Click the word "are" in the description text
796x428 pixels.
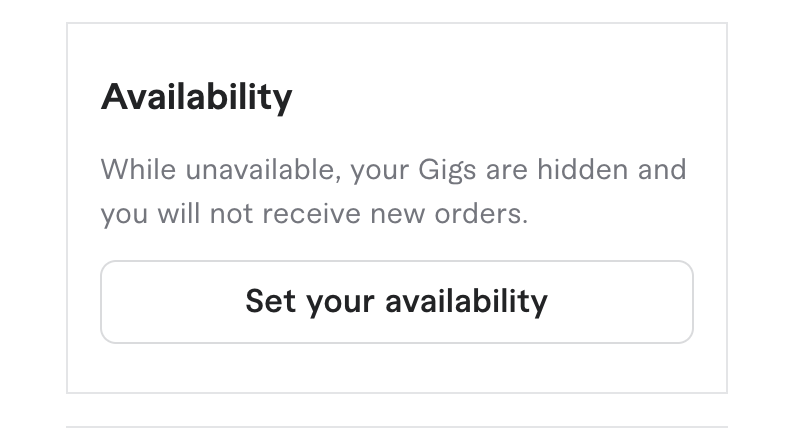coord(508,169)
